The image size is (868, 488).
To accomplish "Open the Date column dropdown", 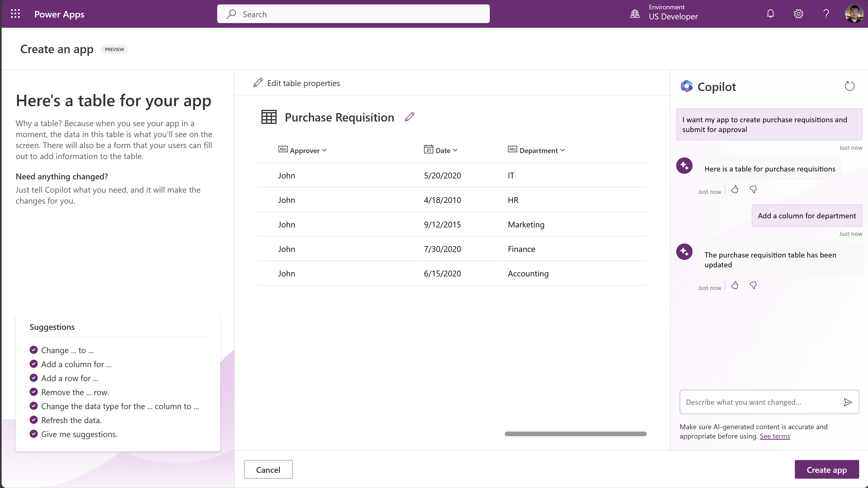I will point(456,150).
